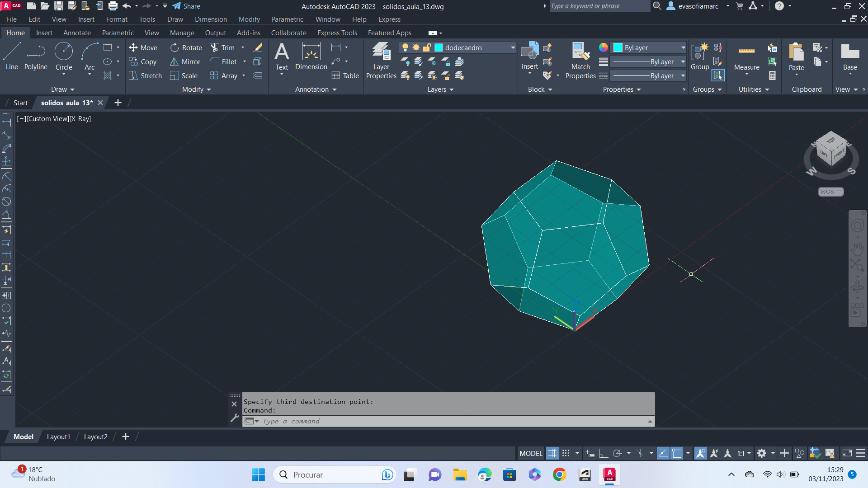This screenshot has height=488, width=868.
Task: Expand the Properties panel
Action: 622,89
